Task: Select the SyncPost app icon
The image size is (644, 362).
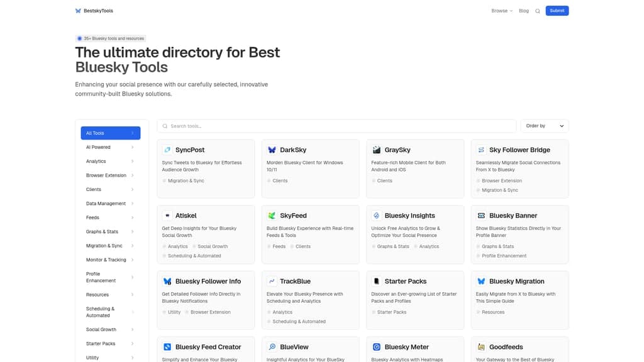Action: tap(167, 150)
